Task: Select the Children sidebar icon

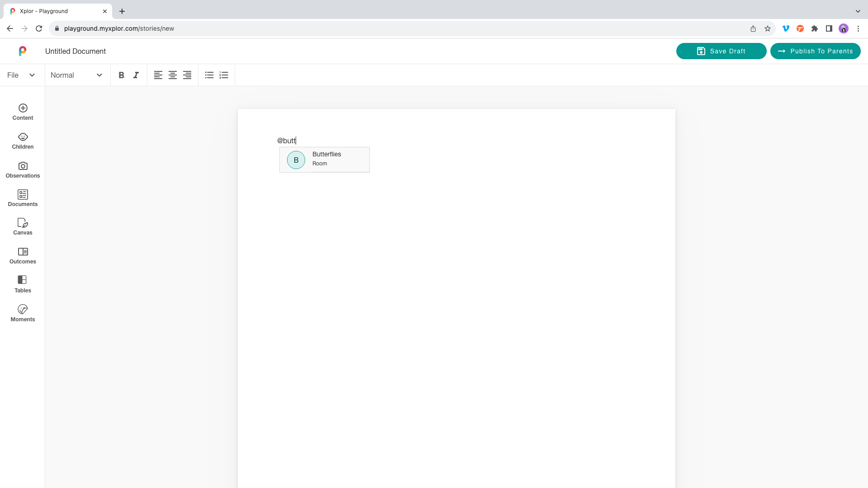Action: coord(23,141)
